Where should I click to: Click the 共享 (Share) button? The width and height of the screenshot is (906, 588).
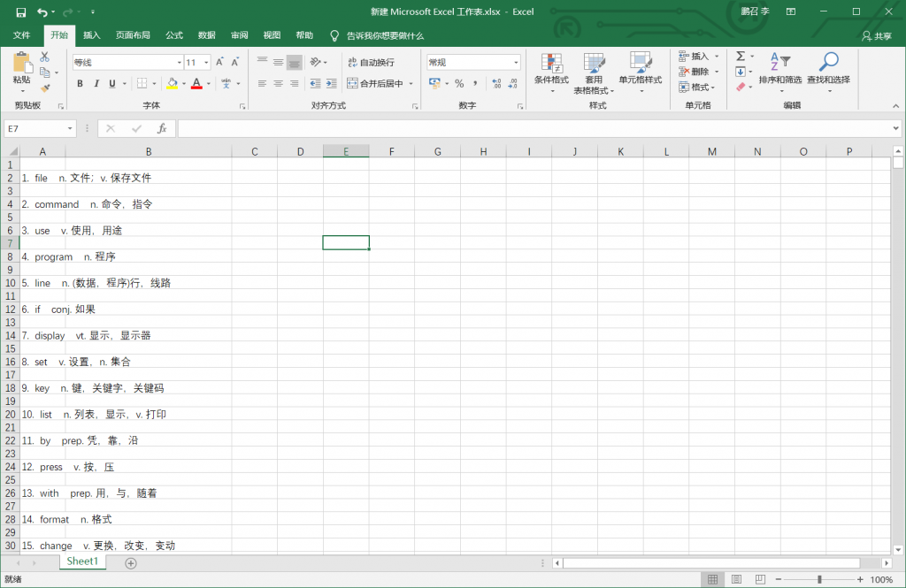click(876, 36)
